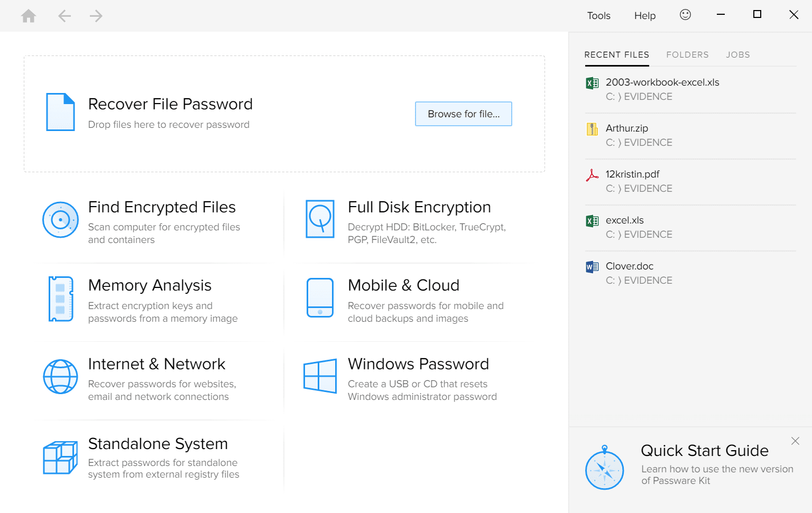This screenshot has width=812, height=513.
Task: Select the Standalone System cubes icon
Action: tap(60, 457)
